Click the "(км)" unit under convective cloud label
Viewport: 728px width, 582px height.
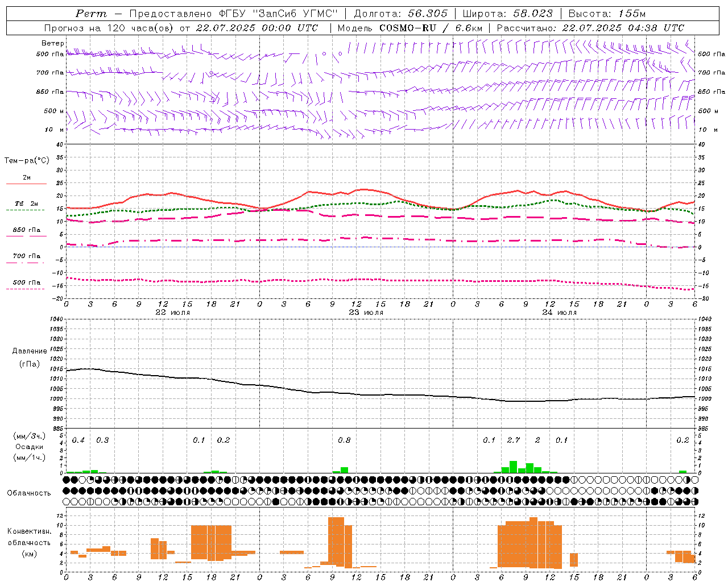[x=29, y=553]
